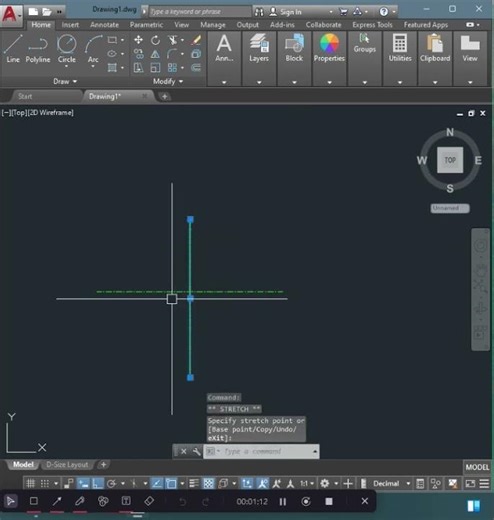494x520 pixels.
Task: Switch to the Annotate ribbon tab
Action: pos(104,25)
